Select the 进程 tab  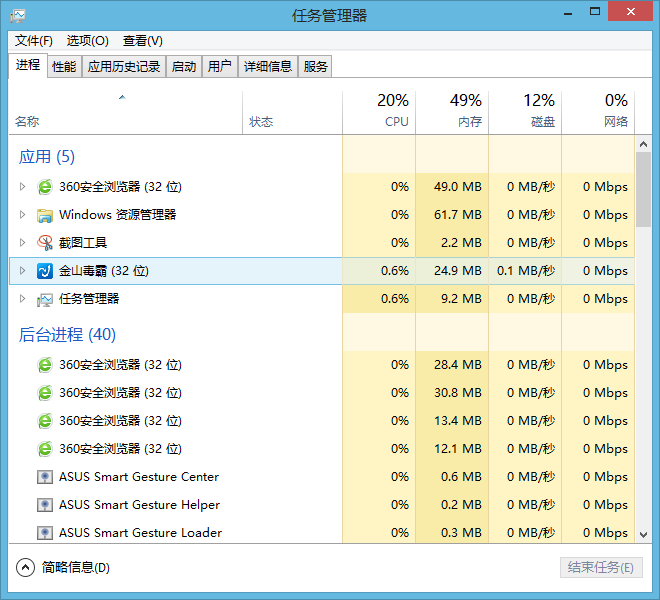pos(28,65)
